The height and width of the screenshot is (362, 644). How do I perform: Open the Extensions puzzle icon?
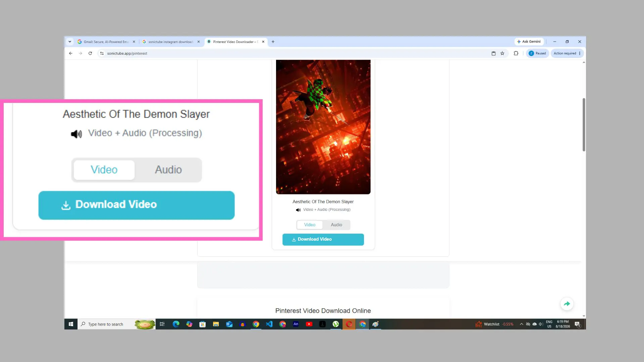[516, 53]
